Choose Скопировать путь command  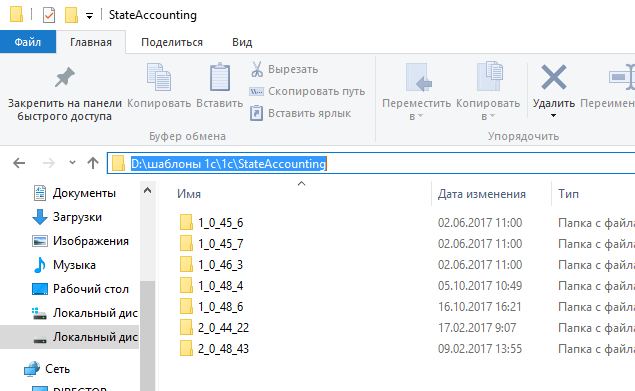click(x=308, y=91)
